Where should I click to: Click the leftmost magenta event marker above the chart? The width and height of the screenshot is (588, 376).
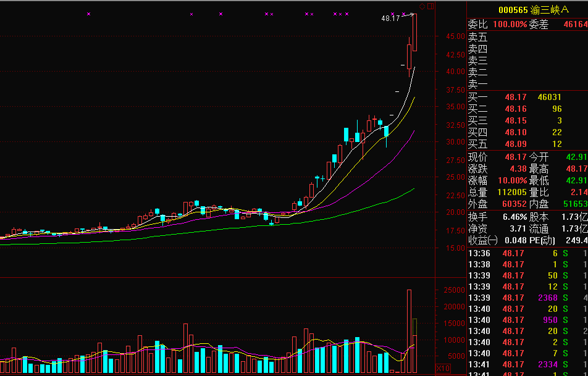tap(89, 14)
